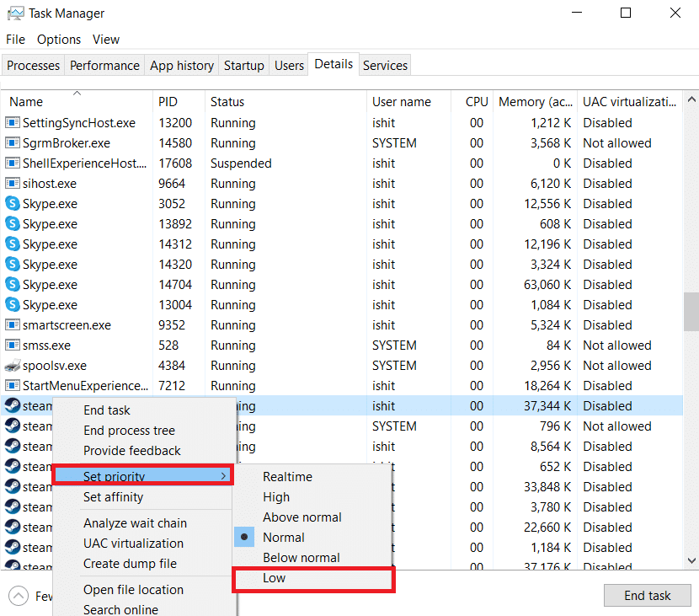Click the Task Manager app icon in title bar

click(16, 13)
